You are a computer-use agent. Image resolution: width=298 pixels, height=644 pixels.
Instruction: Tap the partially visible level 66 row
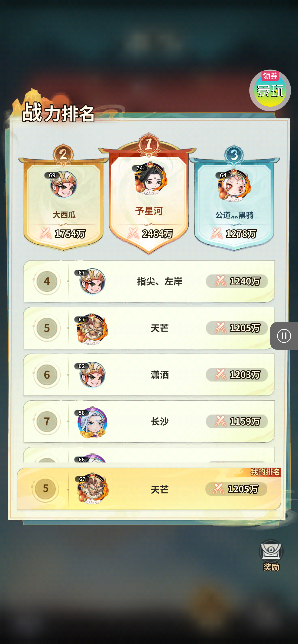[x=149, y=455]
